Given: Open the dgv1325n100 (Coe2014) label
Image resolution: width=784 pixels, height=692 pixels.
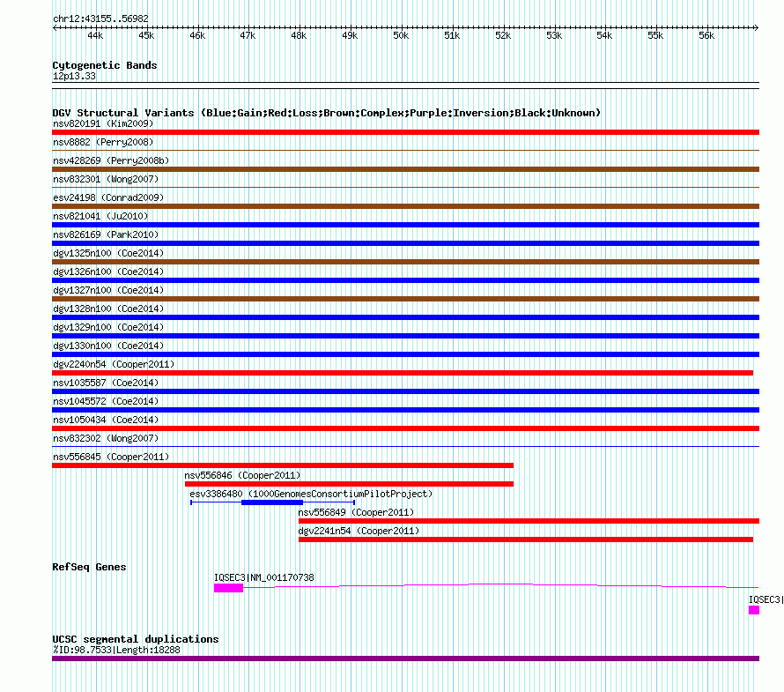Looking at the screenshot, I should pyautogui.click(x=108, y=253).
